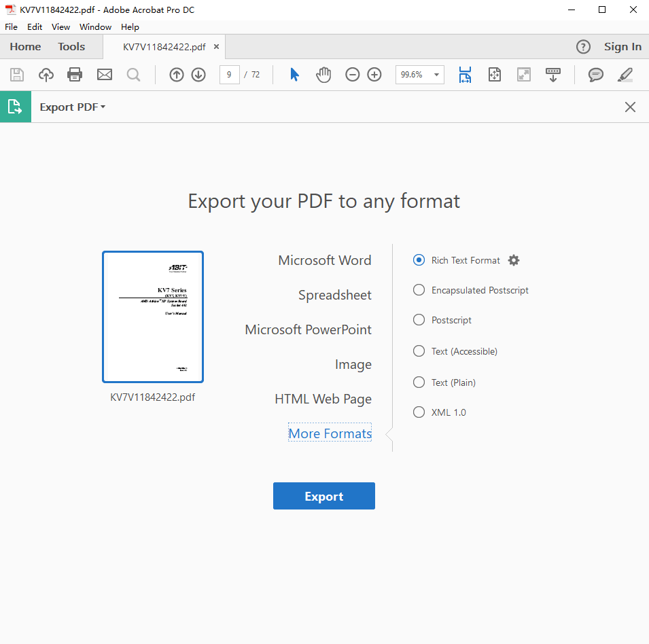Select the Encapsulated Postscript option
The image size is (649, 644).
(419, 290)
